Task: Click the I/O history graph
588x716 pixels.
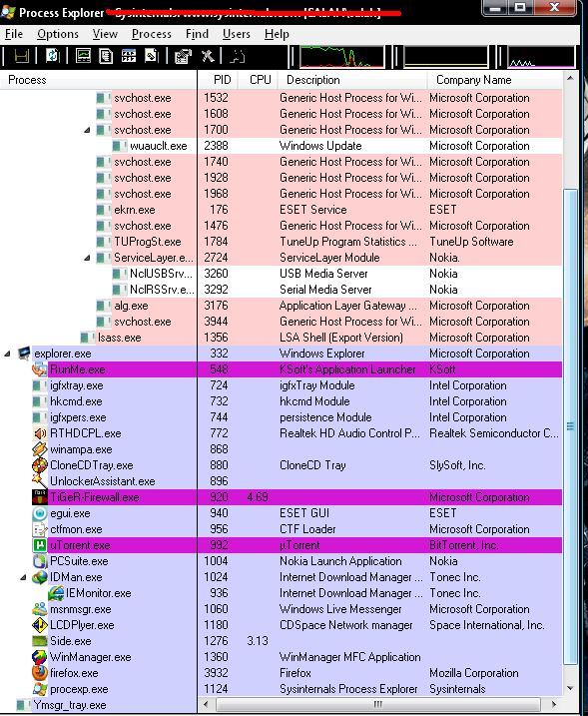Action: (541, 57)
